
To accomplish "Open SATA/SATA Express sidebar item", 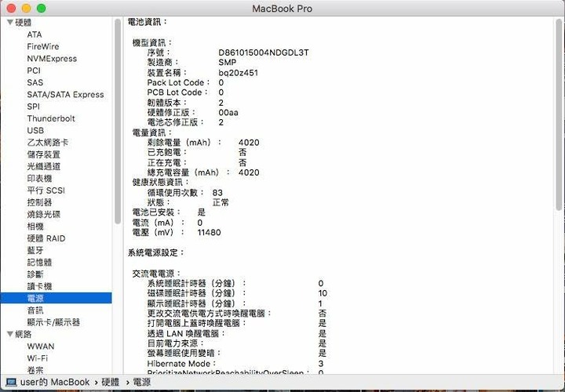I will pyautogui.click(x=65, y=95).
